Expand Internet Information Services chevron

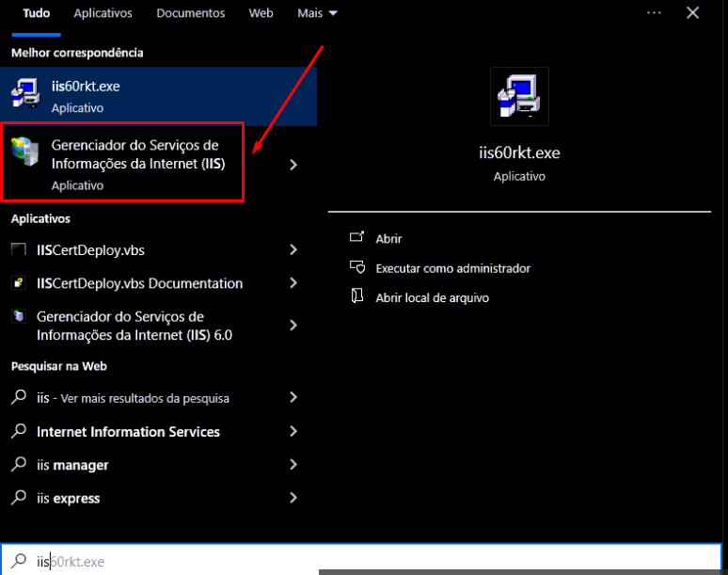click(293, 431)
